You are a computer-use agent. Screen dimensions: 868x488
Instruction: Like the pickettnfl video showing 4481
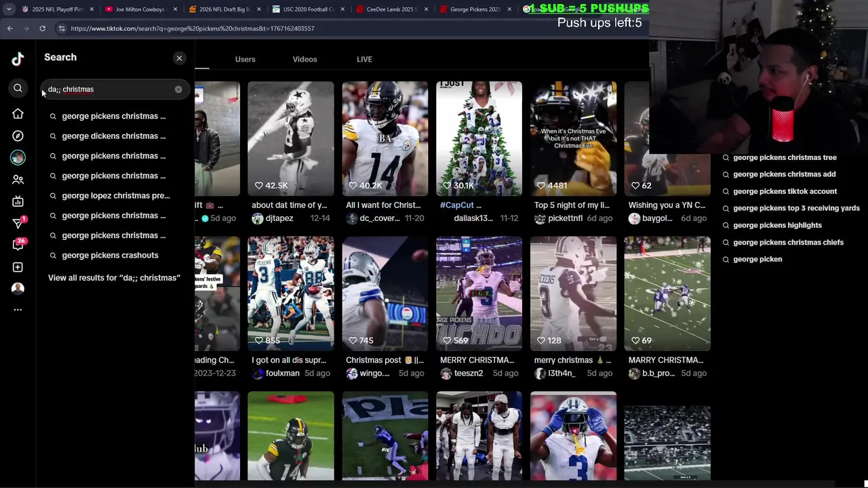541,185
